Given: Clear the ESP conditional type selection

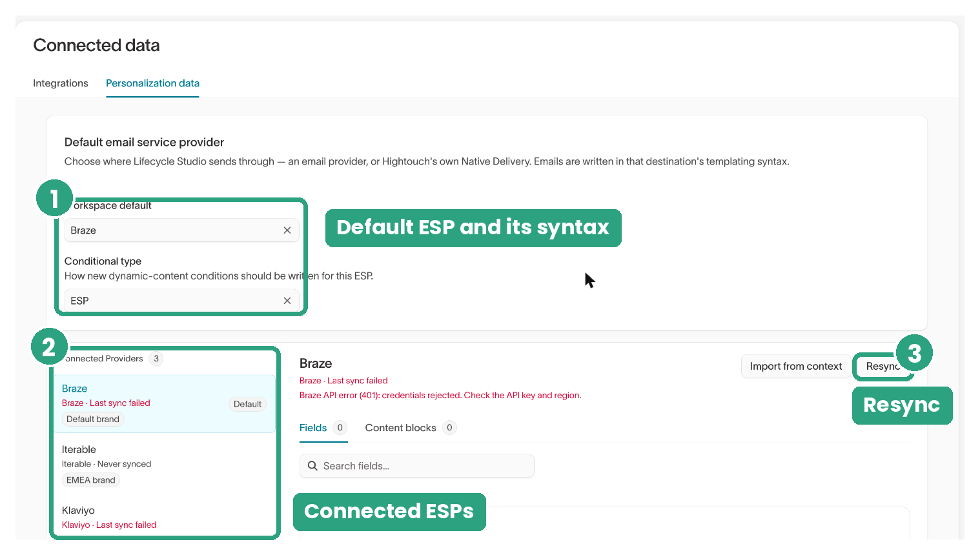Looking at the screenshot, I should [287, 301].
